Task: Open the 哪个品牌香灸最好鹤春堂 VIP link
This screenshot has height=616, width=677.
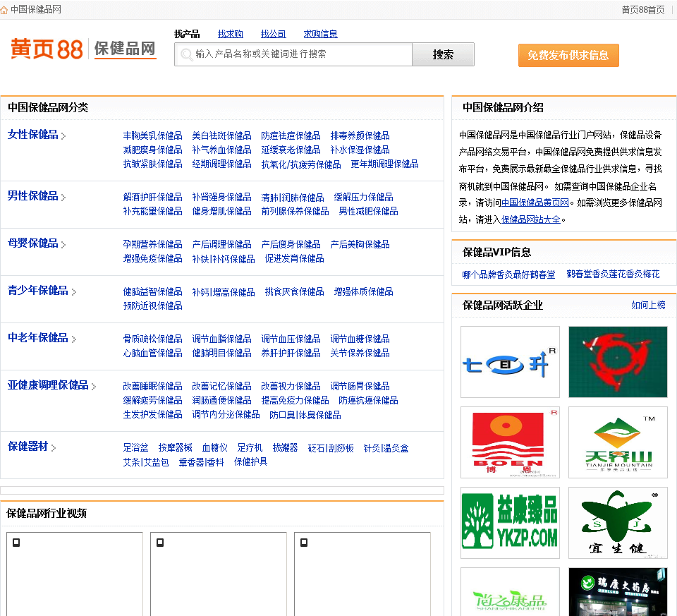Action: click(508, 274)
